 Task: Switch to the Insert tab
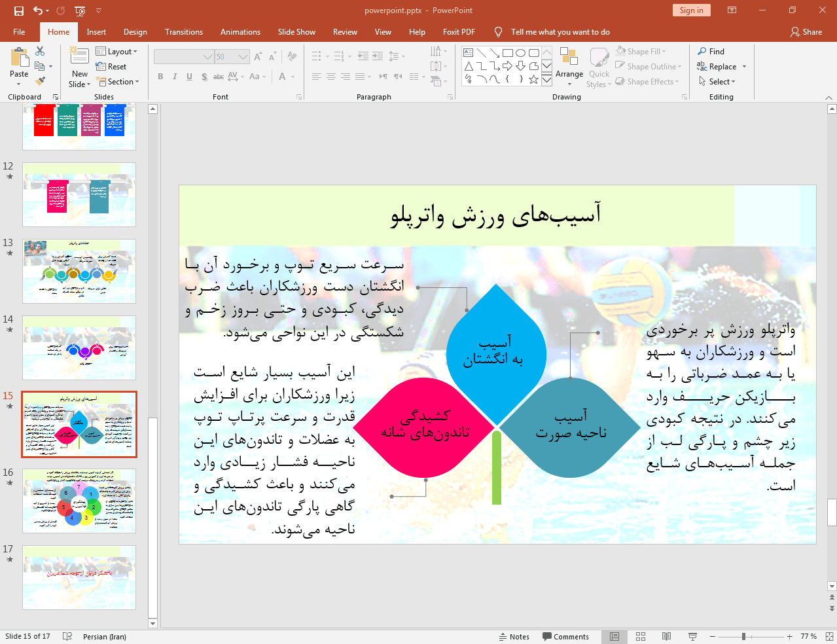pos(96,32)
